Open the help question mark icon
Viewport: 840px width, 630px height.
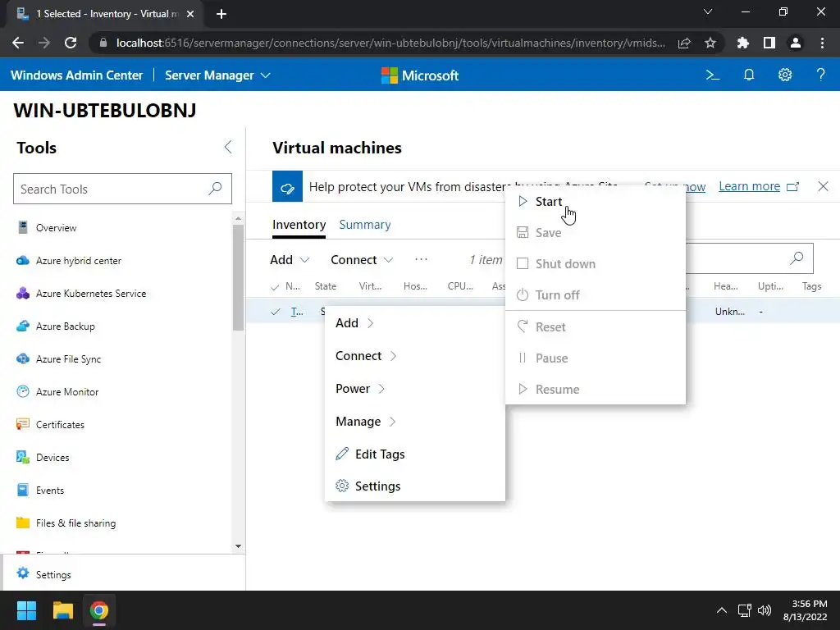820,75
